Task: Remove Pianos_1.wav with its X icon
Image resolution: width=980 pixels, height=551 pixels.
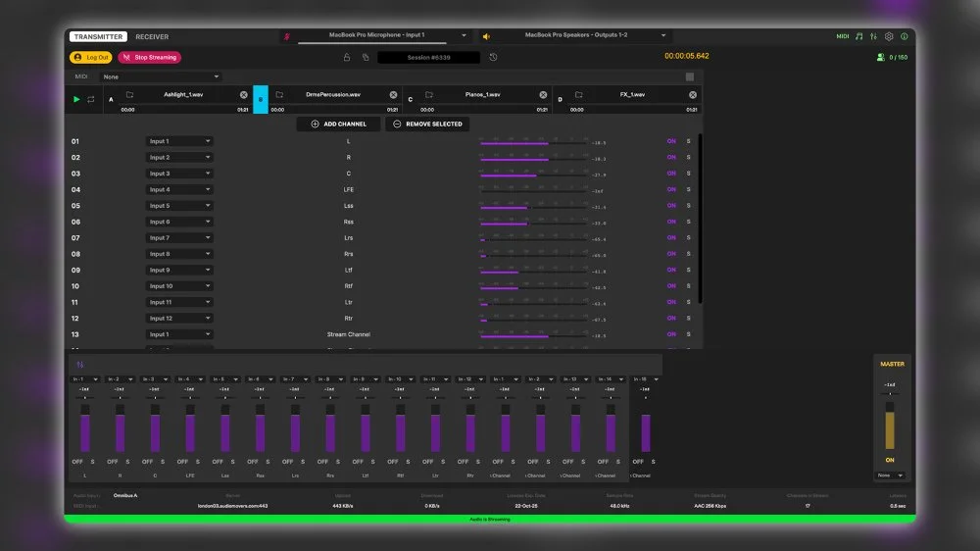Action: 543,95
